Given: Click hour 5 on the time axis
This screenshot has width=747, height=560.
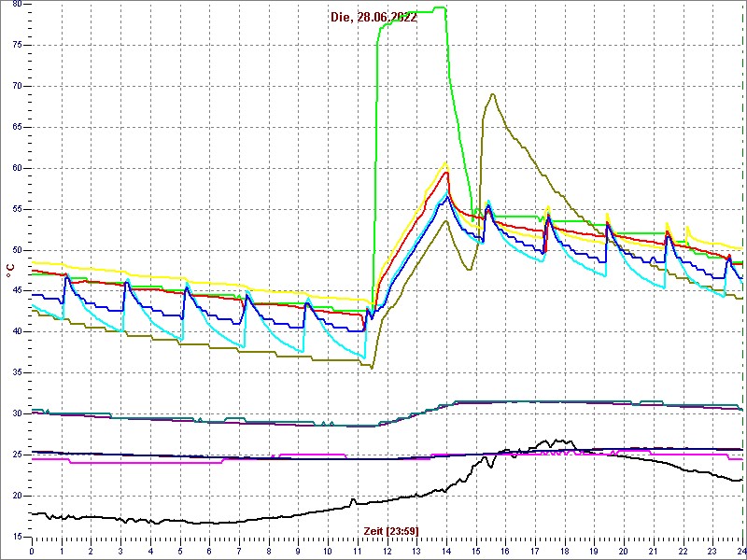Looking at the screenshot, I should click(x=180, y=551).
